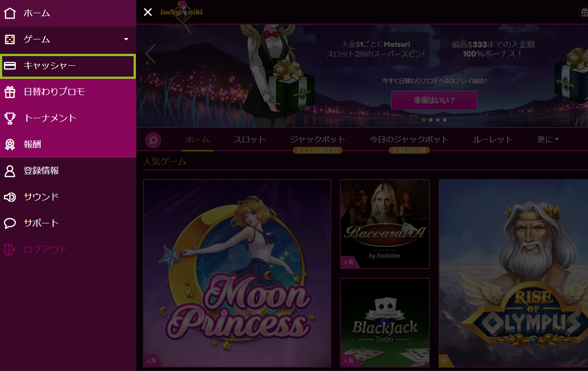Click the Lucky Niki logo

point(181,13)
